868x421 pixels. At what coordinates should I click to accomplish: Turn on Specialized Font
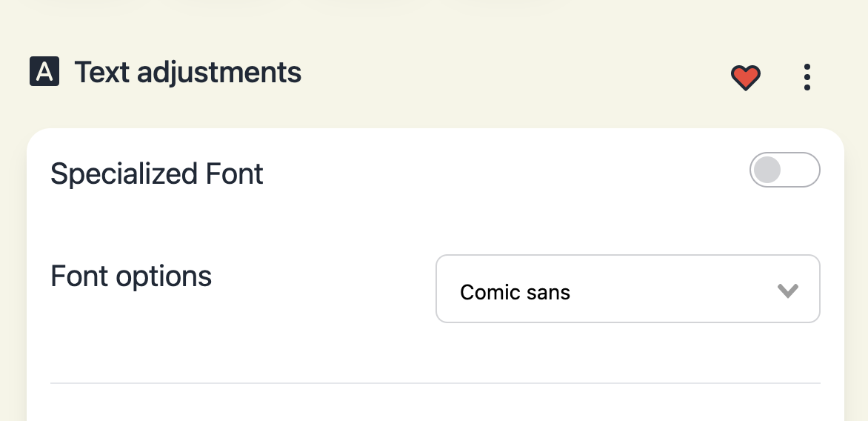(785, 170)
